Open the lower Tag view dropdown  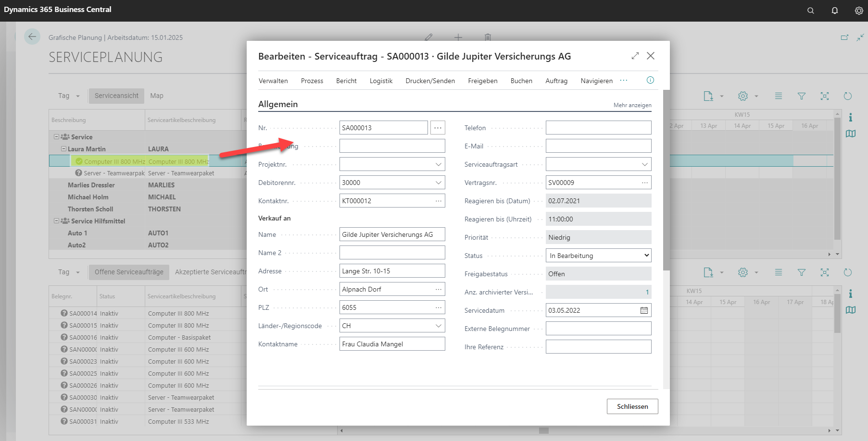click(x=69, y=272)
